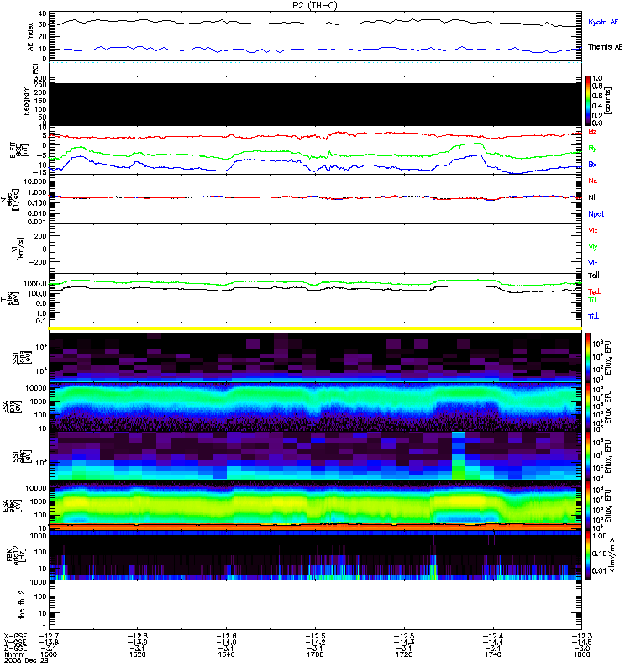
Task: Click the SST electrons Eflux color bar
Action: click(588, 456)
